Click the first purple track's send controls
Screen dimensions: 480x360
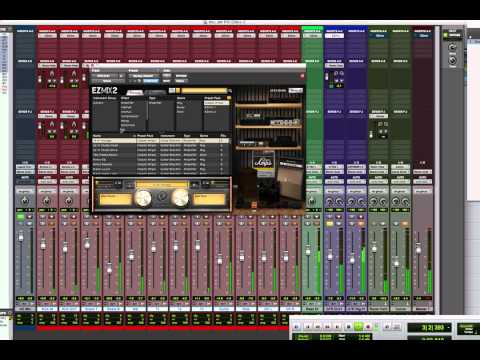[x=335, y=79]
